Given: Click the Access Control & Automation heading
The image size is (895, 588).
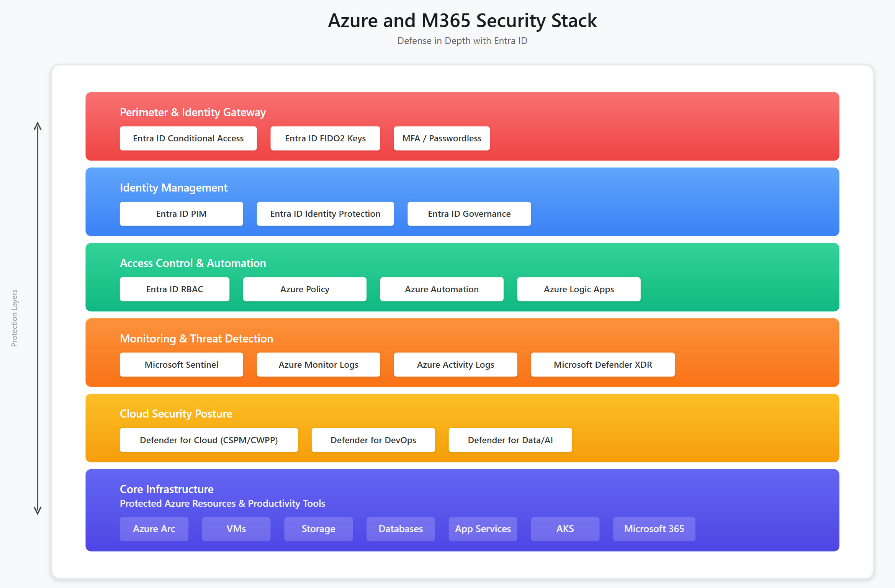Looking at the screenshot, I should click(x=193, y=263).
